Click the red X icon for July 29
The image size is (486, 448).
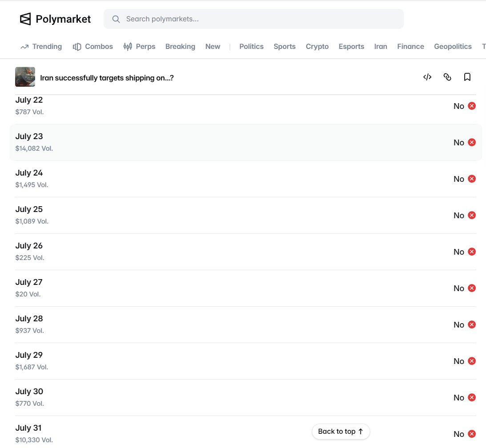tap(472, 361)
